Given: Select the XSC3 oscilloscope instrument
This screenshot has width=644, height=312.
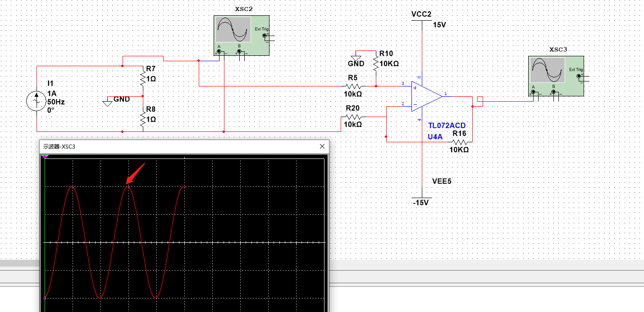Looking at the screenshot, I should tap(556, 76).
